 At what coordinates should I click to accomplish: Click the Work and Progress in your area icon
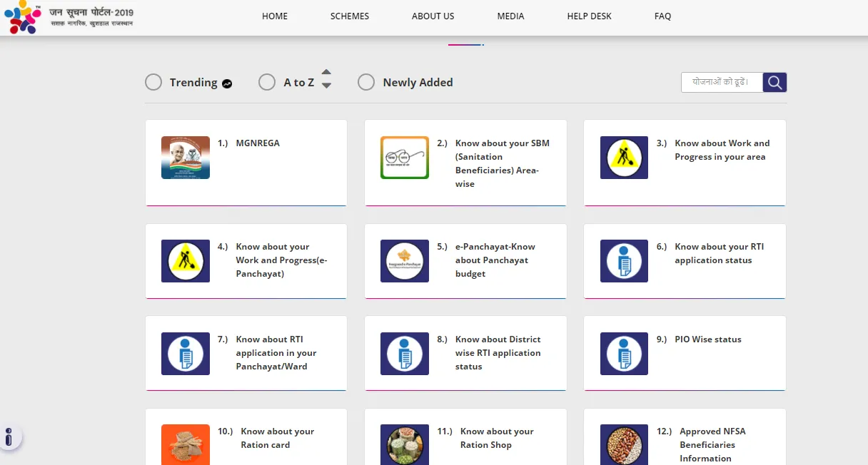tap(624, 158)
